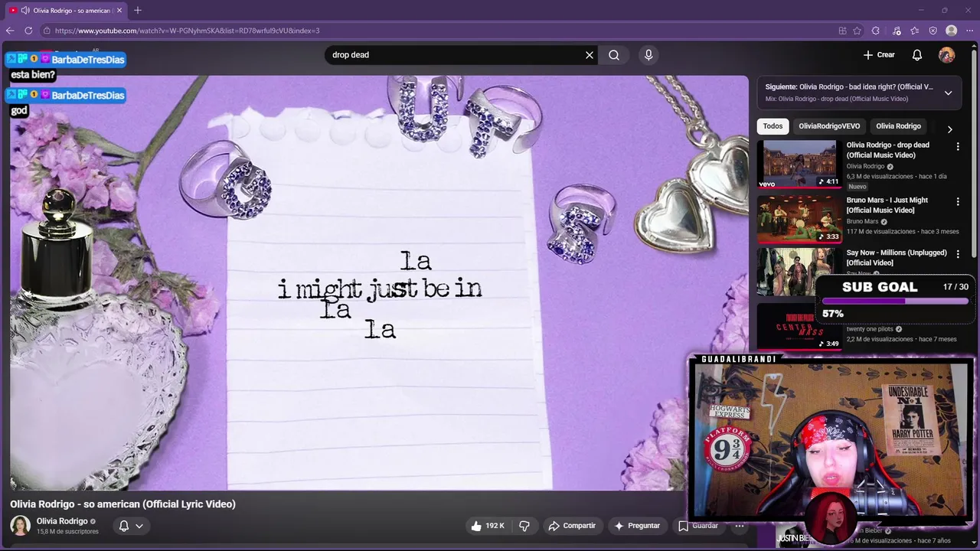Show more filter chips with right arrow

[x=949, y=129]
